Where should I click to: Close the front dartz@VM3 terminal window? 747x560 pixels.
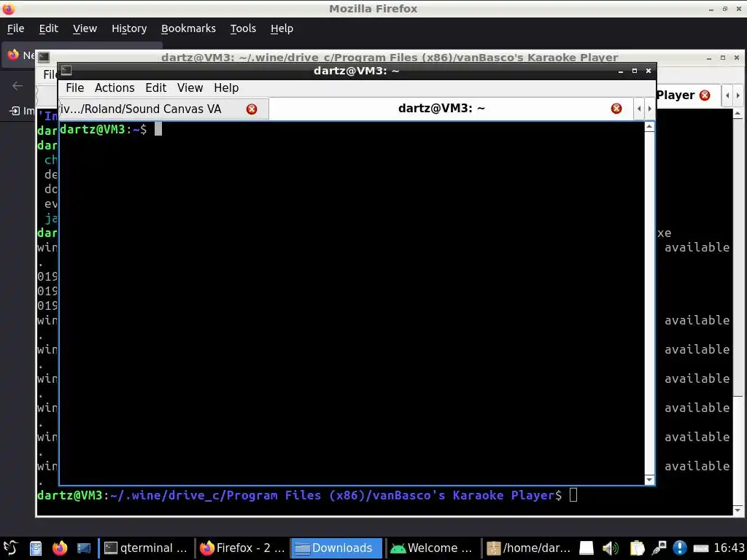point(649,71)
